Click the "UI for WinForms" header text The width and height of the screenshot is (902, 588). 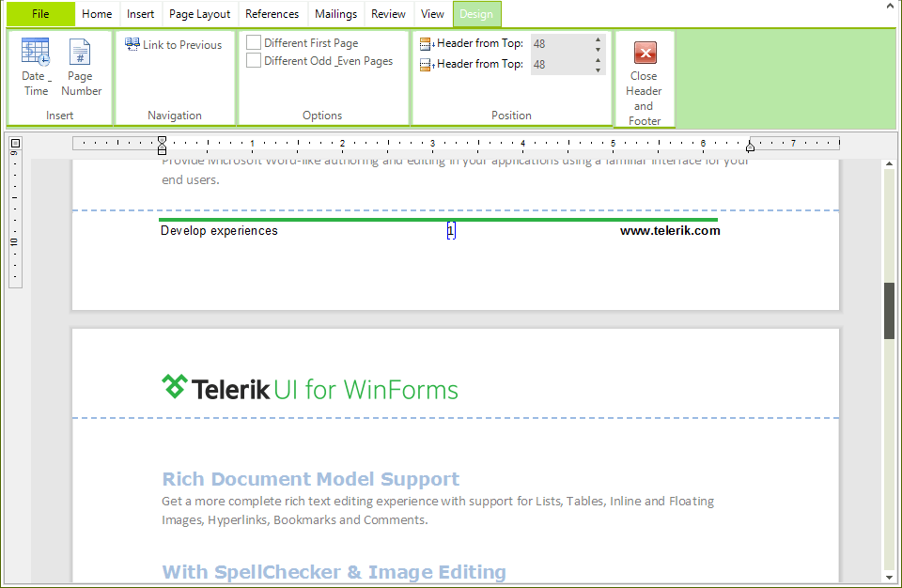click(365, 390)
